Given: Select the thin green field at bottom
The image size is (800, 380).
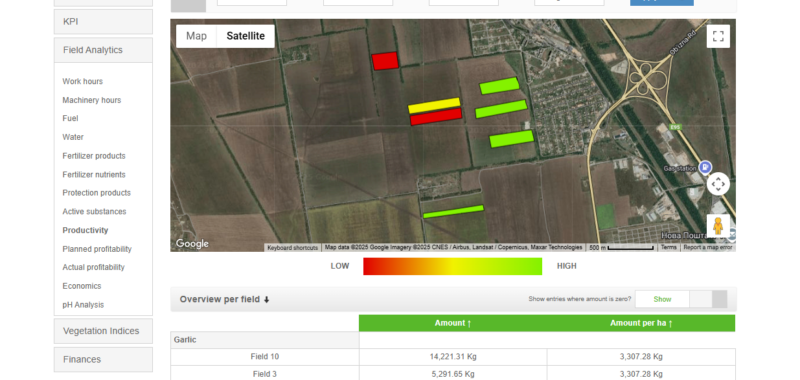Looking at the screenshot, I should click(x=453, y=211).
